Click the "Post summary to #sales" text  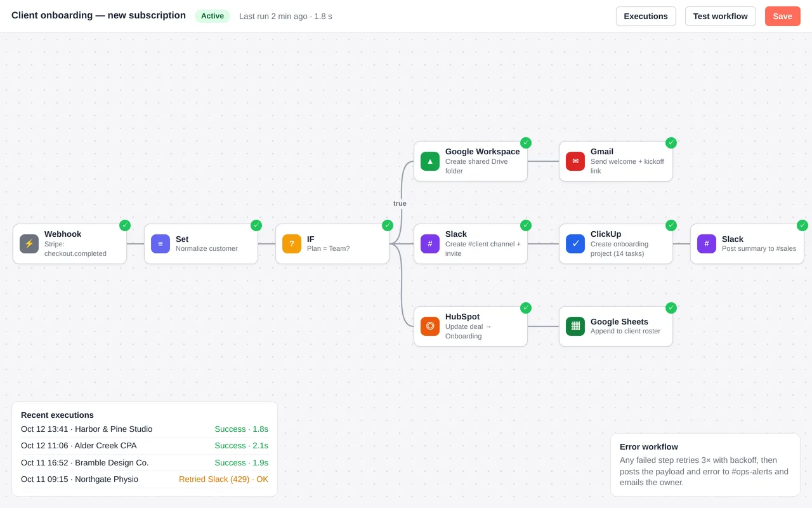point(759,249)
